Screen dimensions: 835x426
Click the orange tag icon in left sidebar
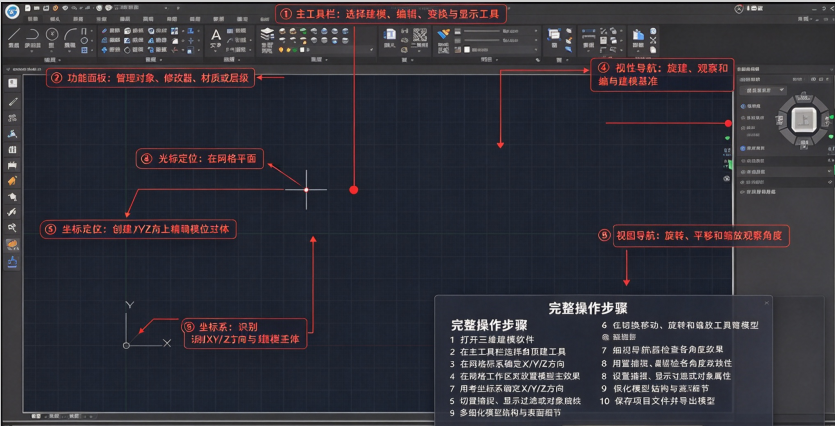point(12,181)
